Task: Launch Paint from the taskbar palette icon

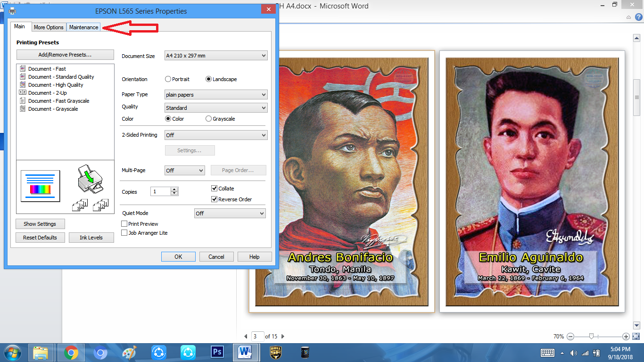Action: click(x=129, y=353)
